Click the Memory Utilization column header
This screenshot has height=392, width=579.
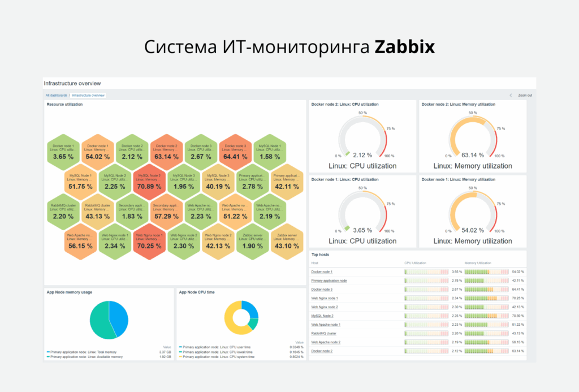(x=478, y=263)
